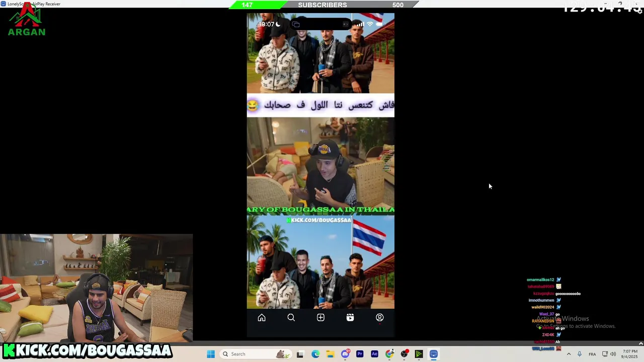This screenshot has height=362, width=644.
Task: Open File Explorer from the taskbar
Action: click(330, 354)
